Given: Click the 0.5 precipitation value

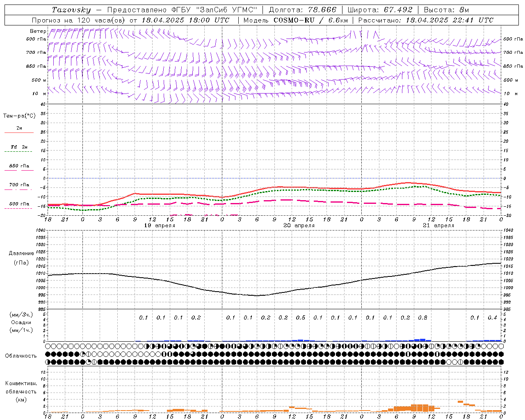Looking at the screenshot, I should [301, 317].
